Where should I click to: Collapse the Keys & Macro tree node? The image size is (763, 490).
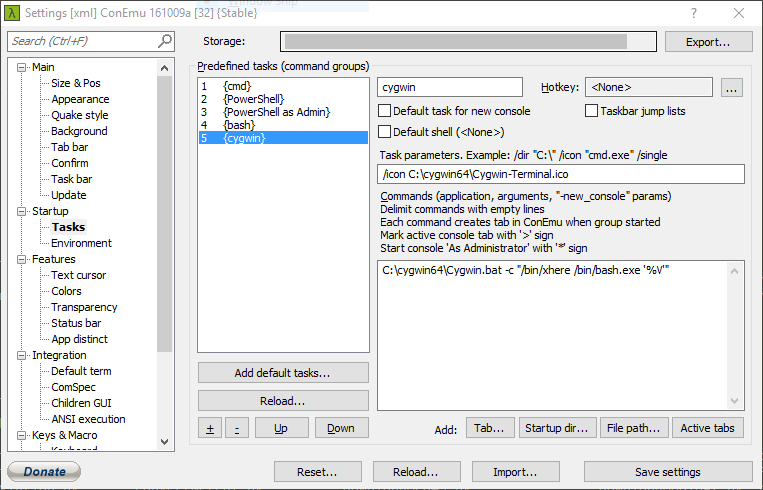pyautogui.click(x=21, y=436)
